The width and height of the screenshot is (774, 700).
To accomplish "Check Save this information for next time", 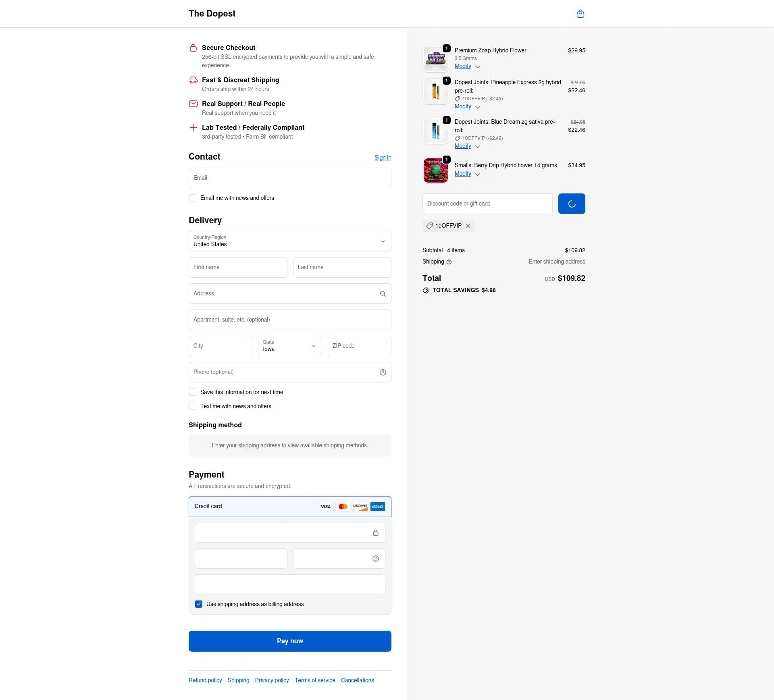I will coord(193,392).
